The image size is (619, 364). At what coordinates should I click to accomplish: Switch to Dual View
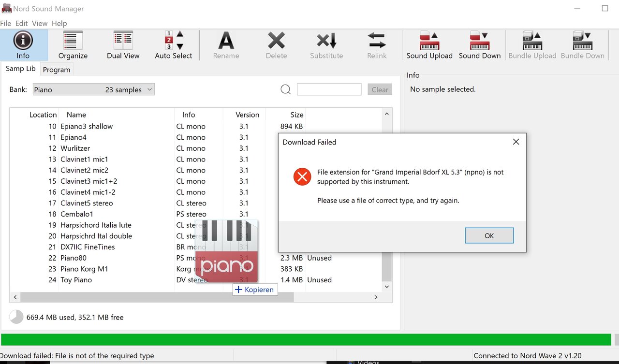[123, 45]
